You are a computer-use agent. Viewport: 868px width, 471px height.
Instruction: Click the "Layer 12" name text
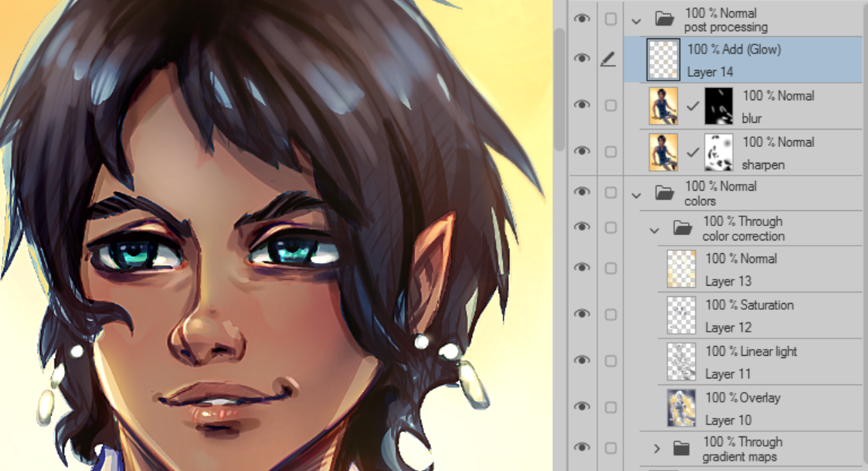click(x=729, y=328)
